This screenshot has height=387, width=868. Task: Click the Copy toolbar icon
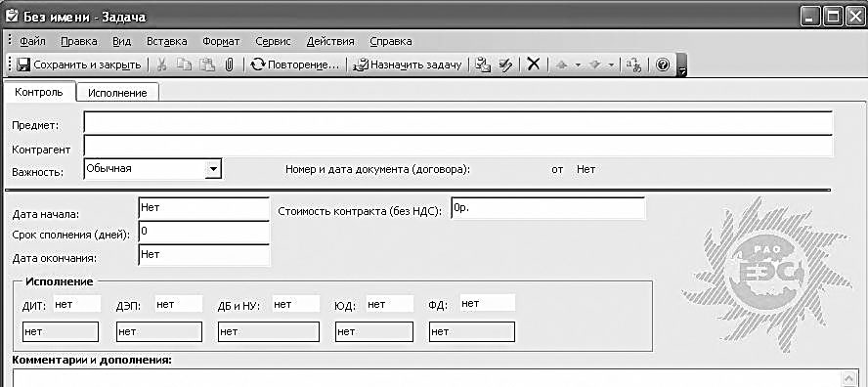point(184,64)
